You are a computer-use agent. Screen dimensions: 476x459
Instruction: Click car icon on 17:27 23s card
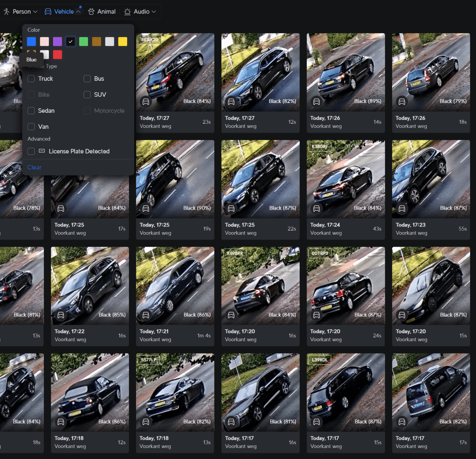(x=146, y=102)
